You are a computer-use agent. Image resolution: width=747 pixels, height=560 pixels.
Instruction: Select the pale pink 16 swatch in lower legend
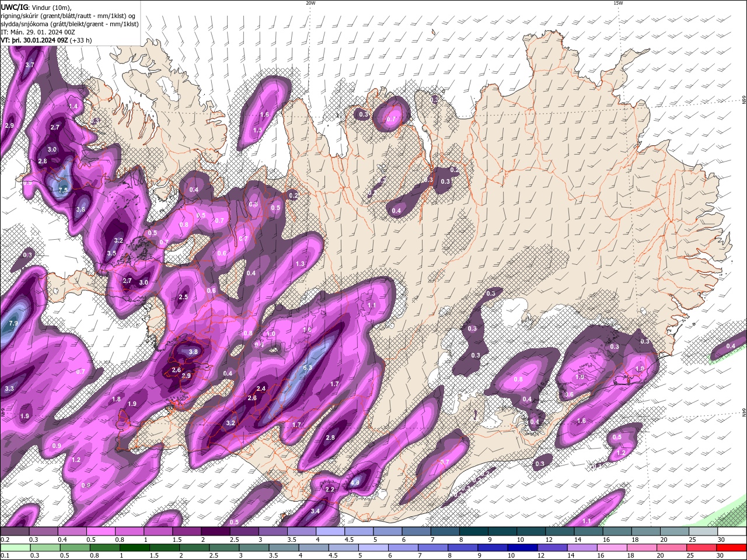coord(612,548)
